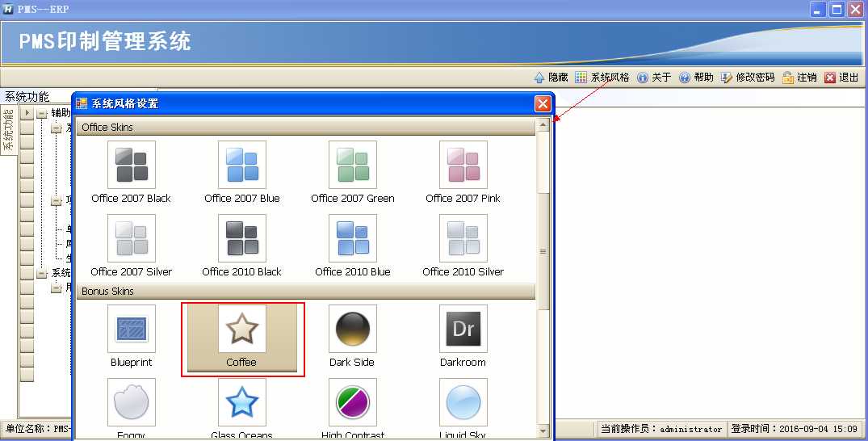
Task: Select the Foggy skin icon
Action: click(131, 402)
